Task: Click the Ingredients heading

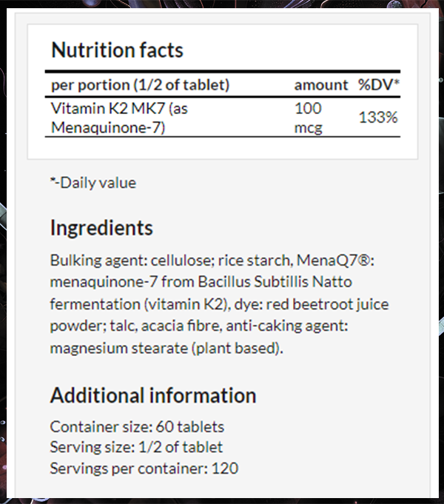Action: click(x=101, y=228)
